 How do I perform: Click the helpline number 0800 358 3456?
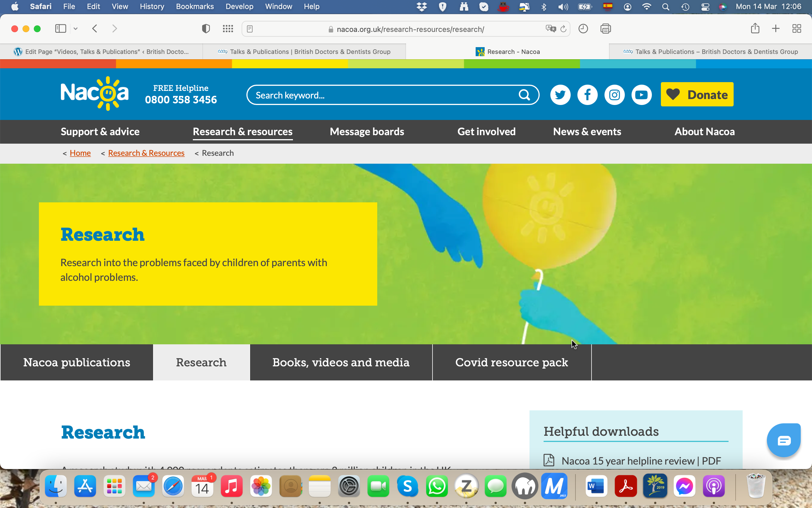[181, 100]
